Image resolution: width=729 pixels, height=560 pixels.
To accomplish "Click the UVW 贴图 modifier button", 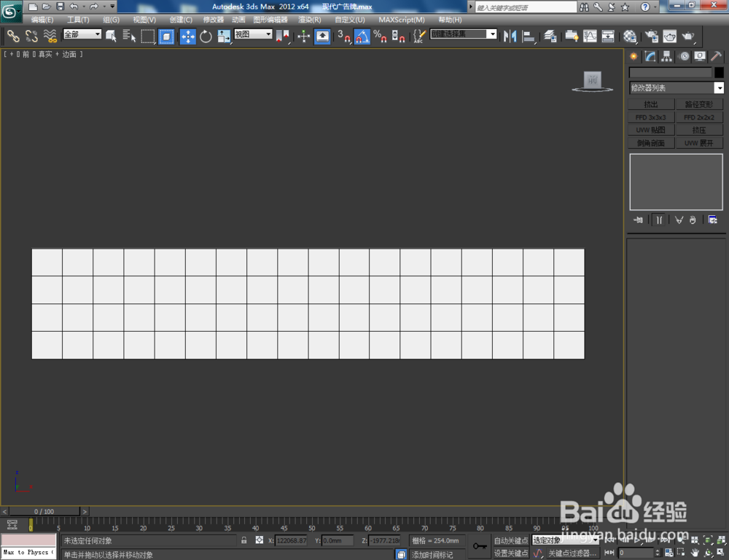I will [651, 130].
